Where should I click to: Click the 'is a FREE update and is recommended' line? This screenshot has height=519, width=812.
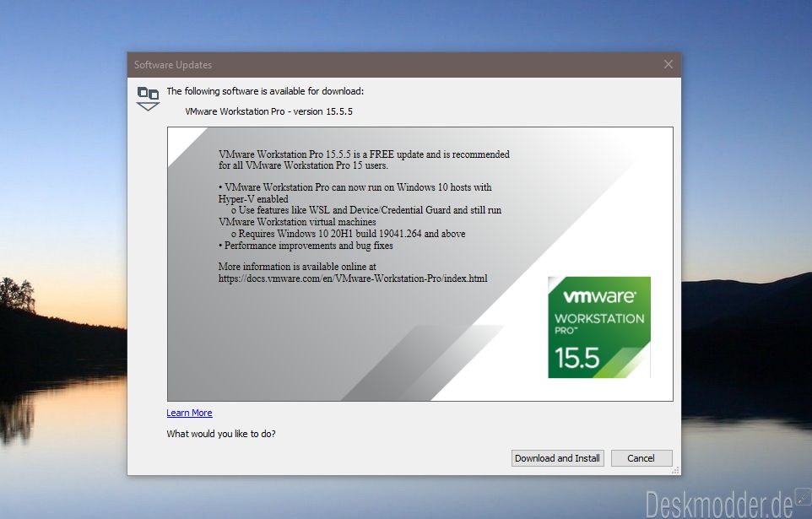(364, 154)
